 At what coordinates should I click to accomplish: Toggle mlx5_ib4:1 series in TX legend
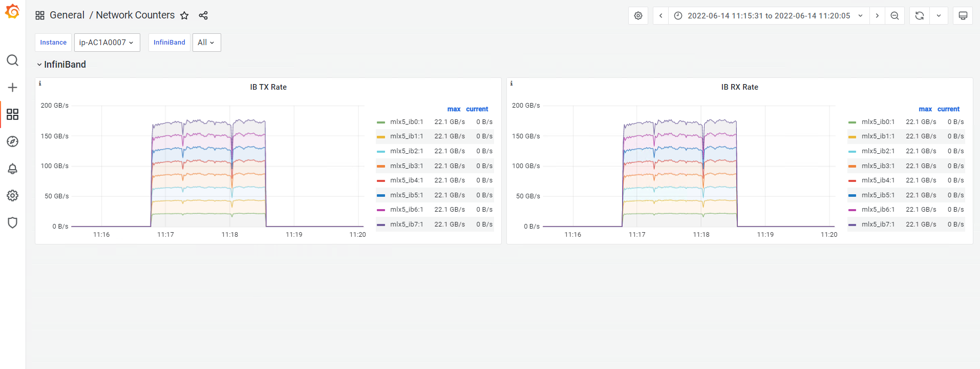(407, 180)
